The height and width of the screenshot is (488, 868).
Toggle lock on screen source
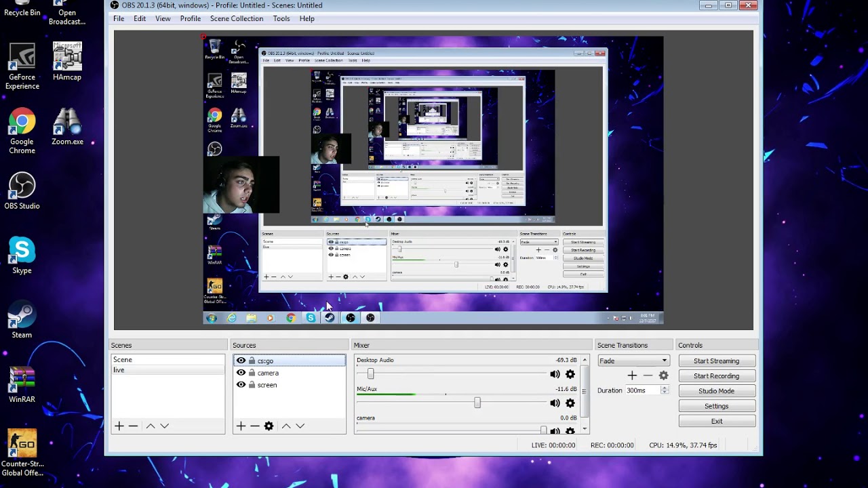pyautogui.click(x=252, y=385)
